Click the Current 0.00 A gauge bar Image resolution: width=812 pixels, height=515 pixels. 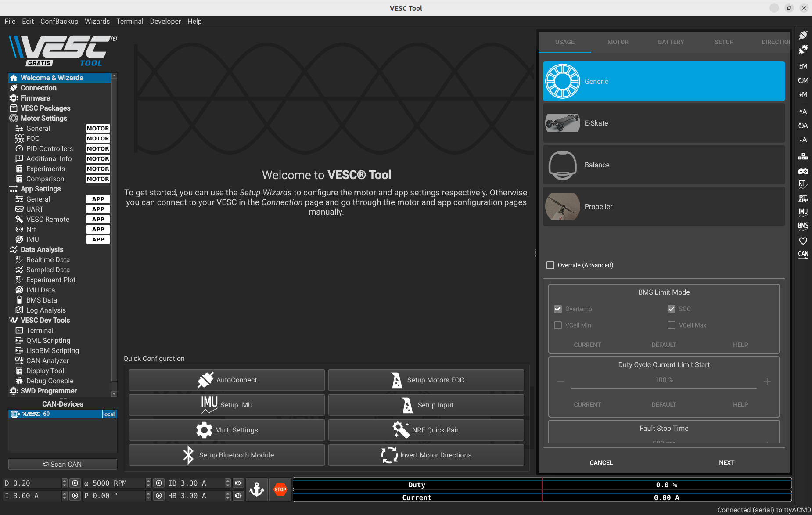coord(542,497)
